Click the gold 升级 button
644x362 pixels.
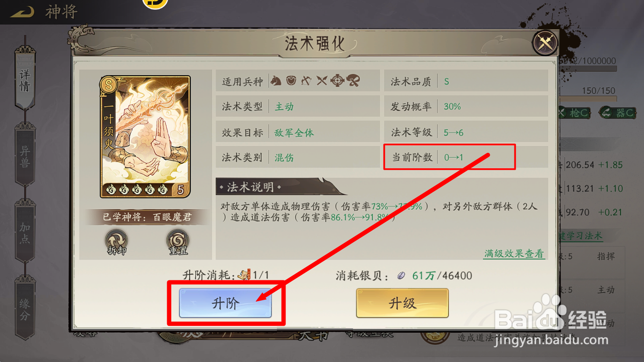coord(402,303)
